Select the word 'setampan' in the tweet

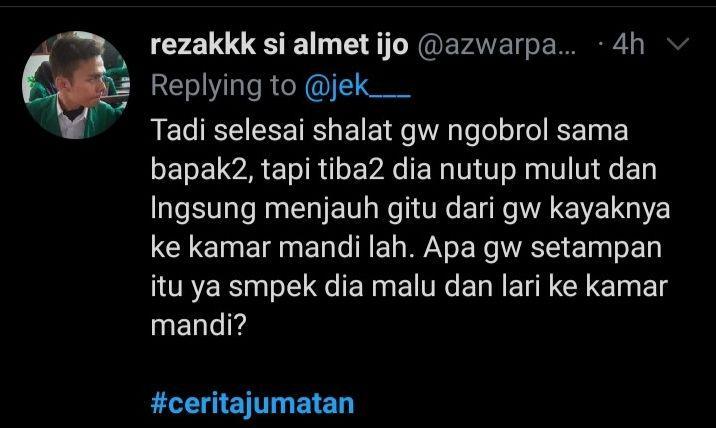[596, 249]
